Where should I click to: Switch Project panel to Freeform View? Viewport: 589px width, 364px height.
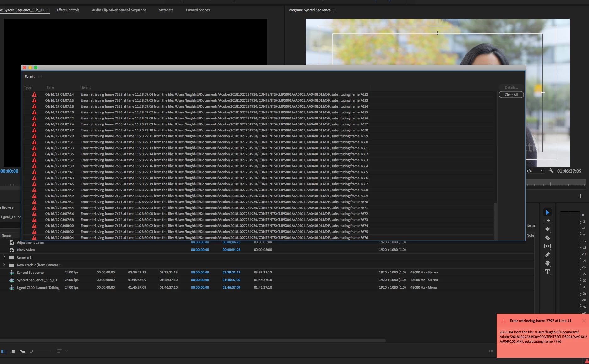click(x=23, y=351)
